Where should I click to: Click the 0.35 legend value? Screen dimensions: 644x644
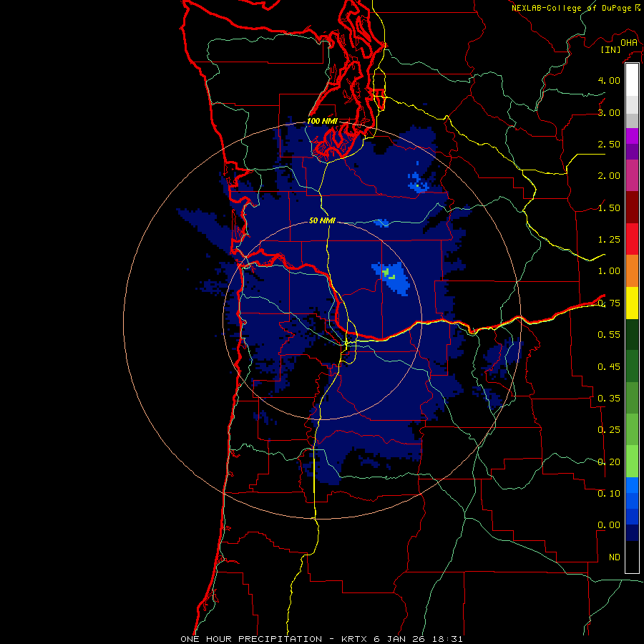click(609, 399)
